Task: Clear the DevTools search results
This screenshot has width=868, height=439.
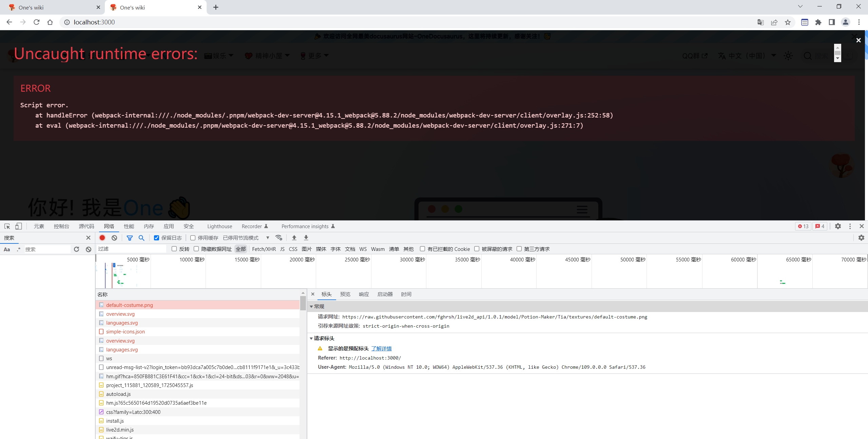Action: tap(89, 249)
